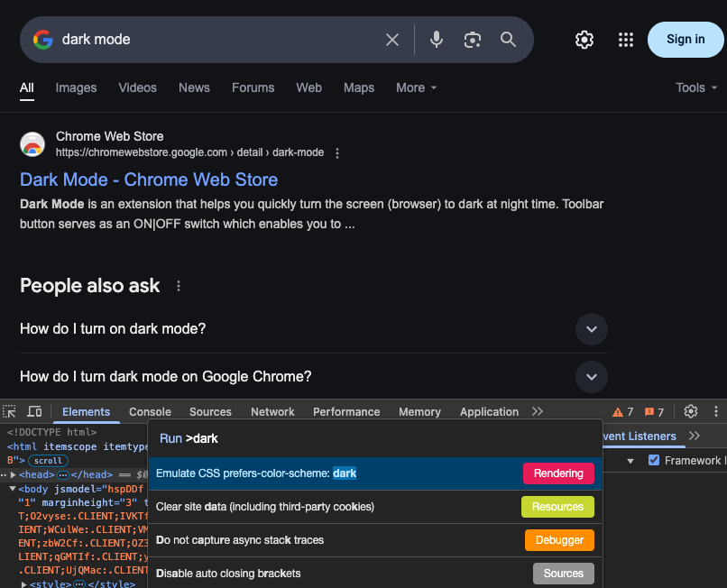Viewport: 727px width, 588px height.
Task: Focus the Google search text field
Action: pyautogui.click(x=218, y=40)
